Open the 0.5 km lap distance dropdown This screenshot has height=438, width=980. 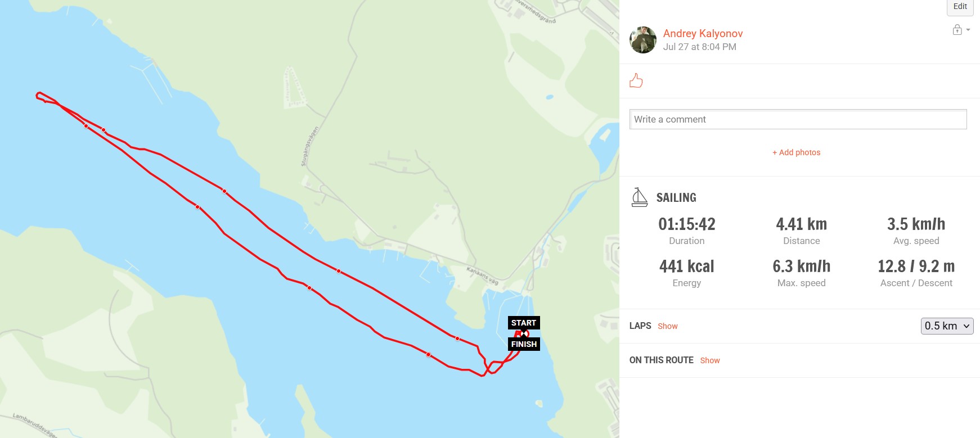[x=947, y=326]
